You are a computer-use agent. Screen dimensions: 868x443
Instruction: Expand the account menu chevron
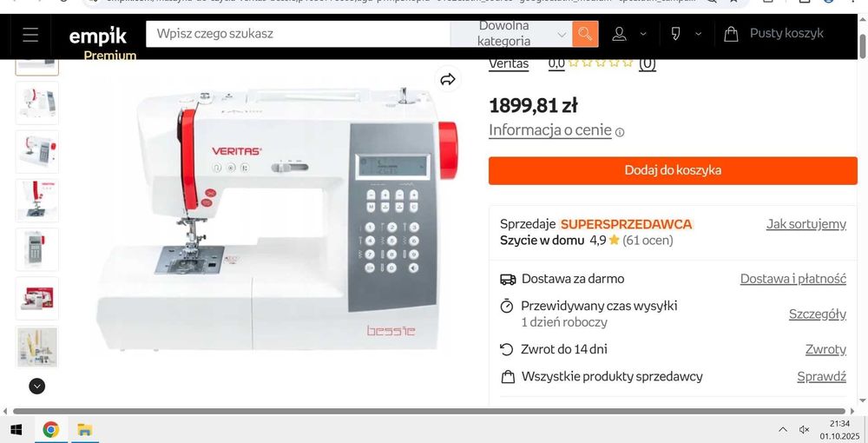643,35
